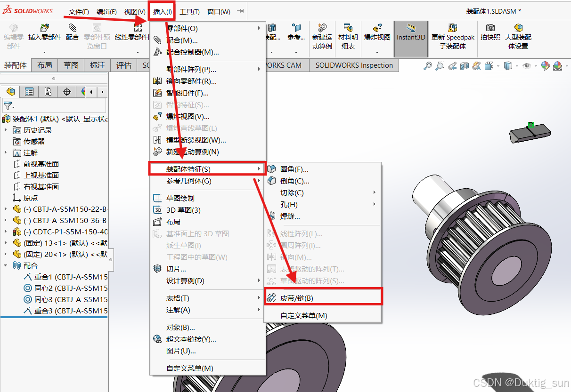This screenshot has width=571, height=392.
Task: Switch to the 评估 tab
Action: [124, 65]
